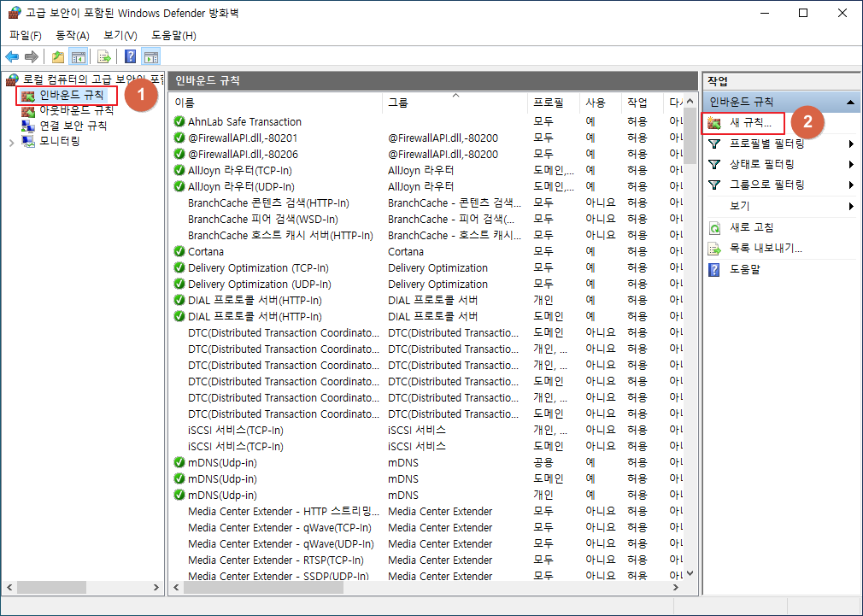The image size is (863, 616).
Task: Select BranchCache 콘텐츠 검색(HTTP-In) rule
Action: [x=268, y=203]
